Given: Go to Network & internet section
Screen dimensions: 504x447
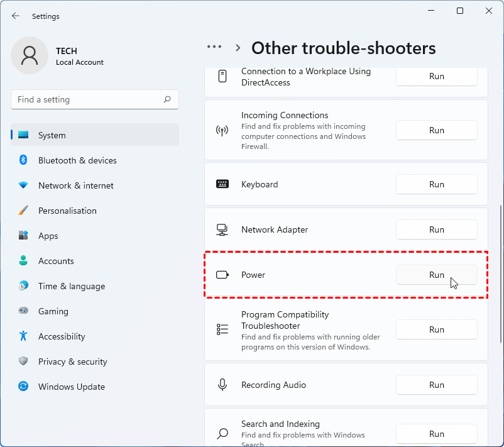Looking at the screenshot, I should click(75, 185).
